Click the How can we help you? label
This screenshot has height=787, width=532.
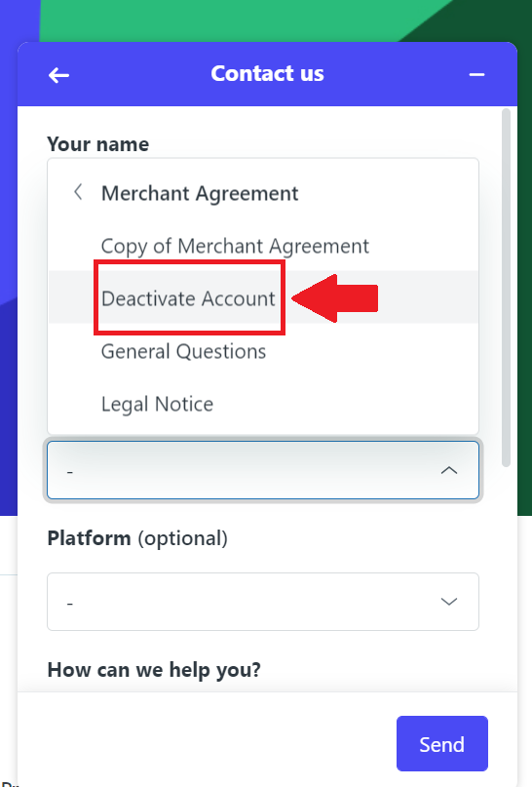coord(154,670)
